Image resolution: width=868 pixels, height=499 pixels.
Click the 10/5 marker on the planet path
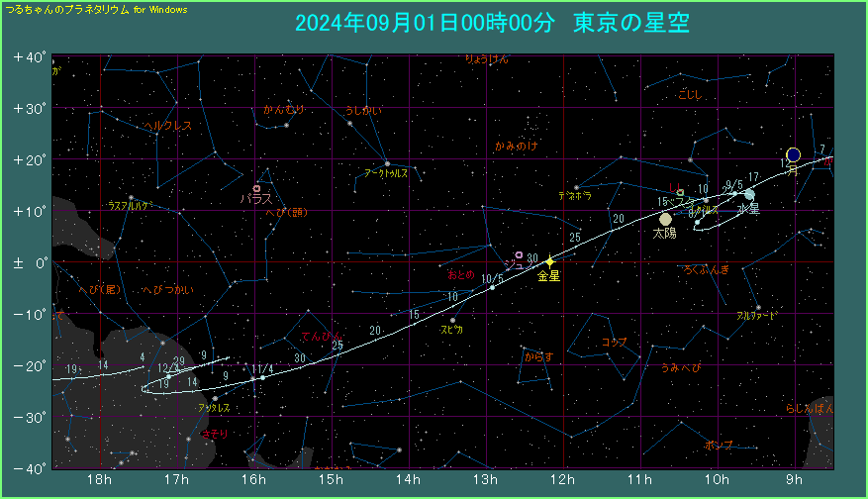click(492, 287)
